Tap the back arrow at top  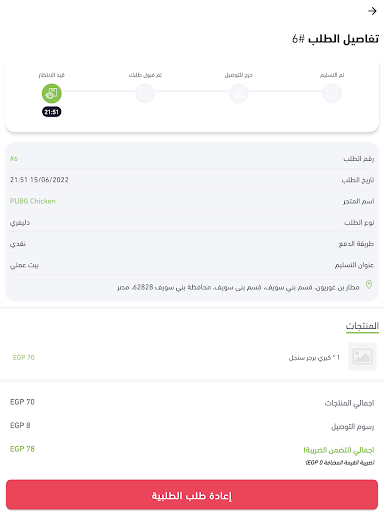(x=372, y=11)
